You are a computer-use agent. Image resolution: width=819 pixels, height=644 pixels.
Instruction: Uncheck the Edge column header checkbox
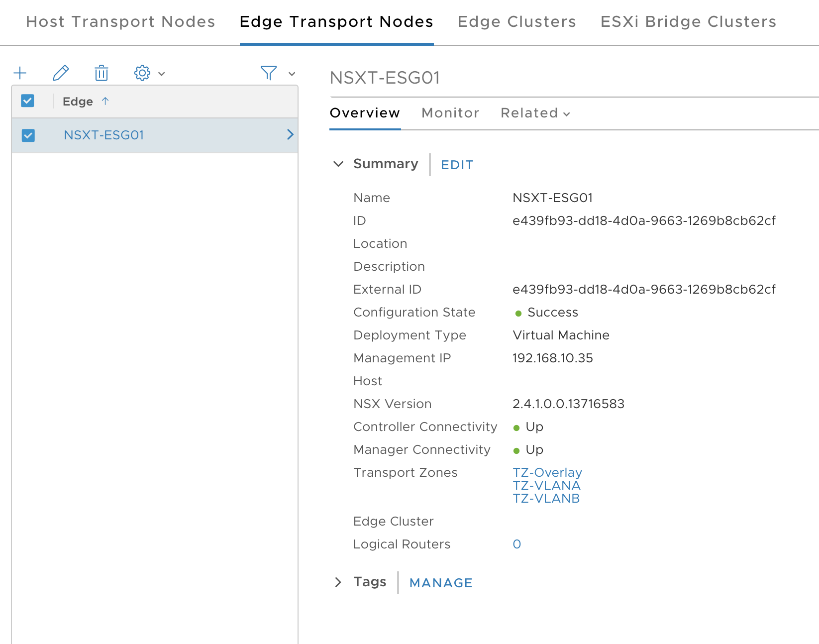[27, 101]
